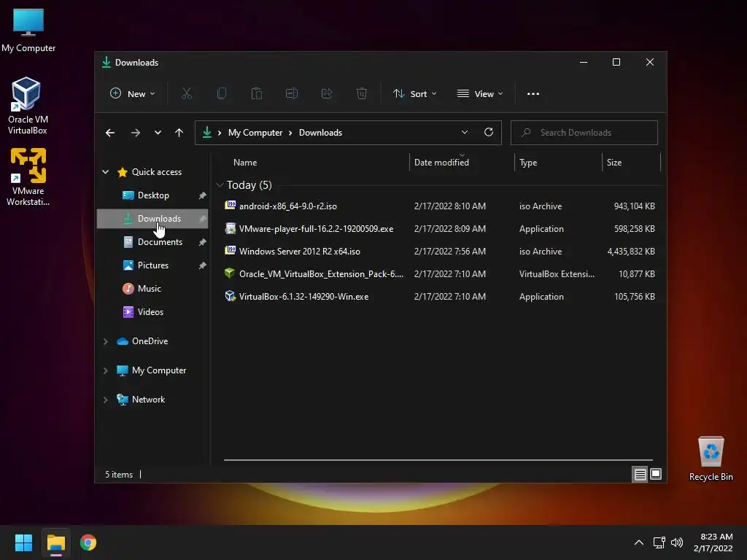Open the View dropdown menu

tap(480, 94)
